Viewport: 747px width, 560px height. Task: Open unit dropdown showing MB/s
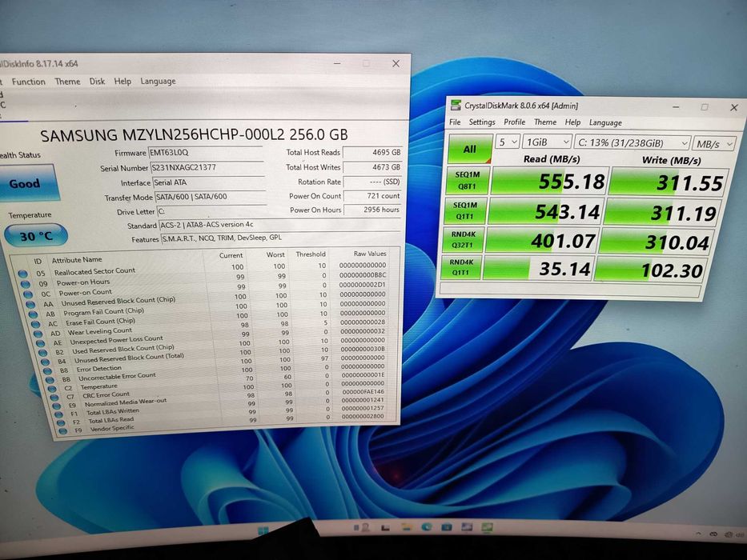click(713, 144)
